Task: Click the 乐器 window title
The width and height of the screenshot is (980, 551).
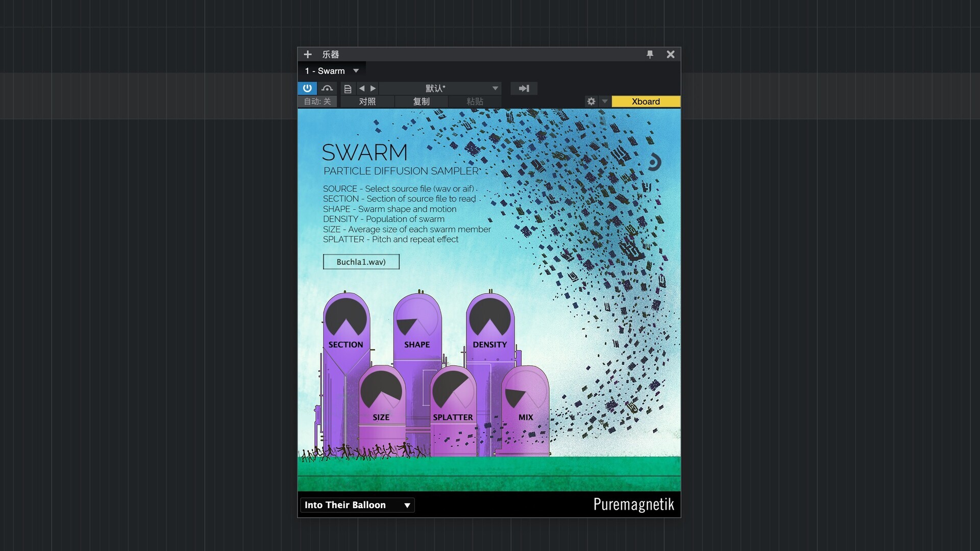Action: (x=330, y=54)
